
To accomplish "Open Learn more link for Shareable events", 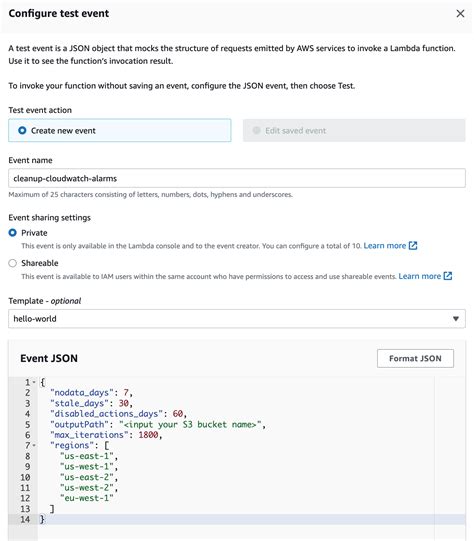I will coord(419,276).
